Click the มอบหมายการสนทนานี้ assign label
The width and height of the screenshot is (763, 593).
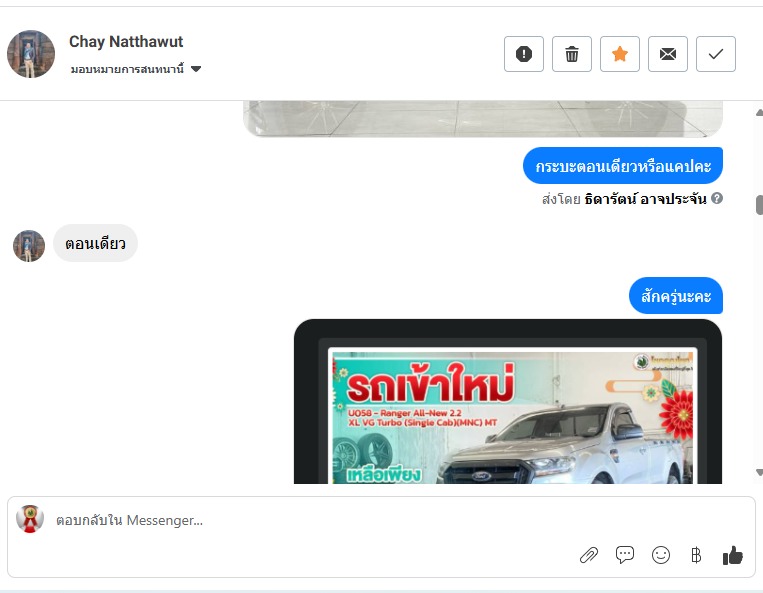click(x=127, y=69)
